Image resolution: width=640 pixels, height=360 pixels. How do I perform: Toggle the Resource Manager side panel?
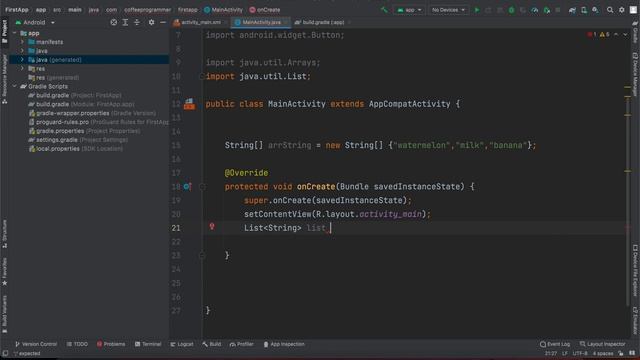pos(4,78)
